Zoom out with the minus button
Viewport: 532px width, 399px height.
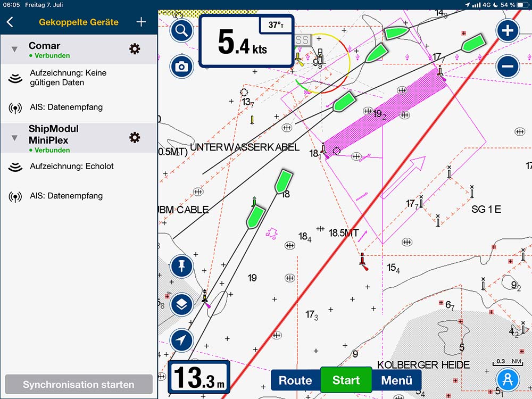508,66
